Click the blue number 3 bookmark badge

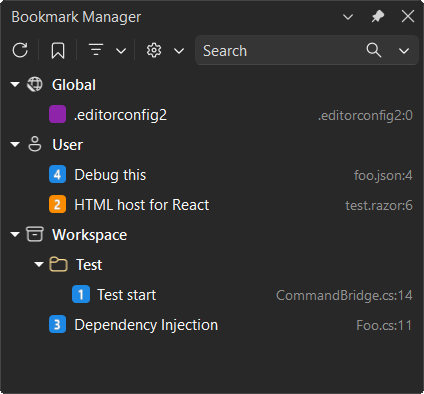point(57,324)
